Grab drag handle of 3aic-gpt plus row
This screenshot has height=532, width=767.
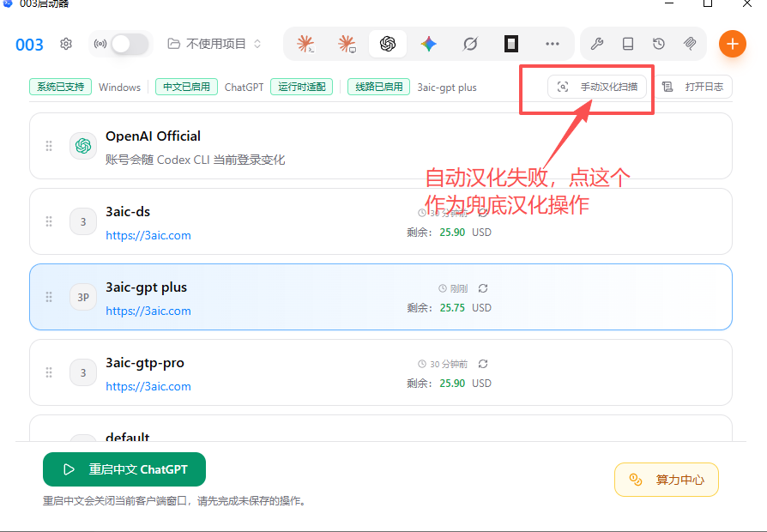click(49, 297)
